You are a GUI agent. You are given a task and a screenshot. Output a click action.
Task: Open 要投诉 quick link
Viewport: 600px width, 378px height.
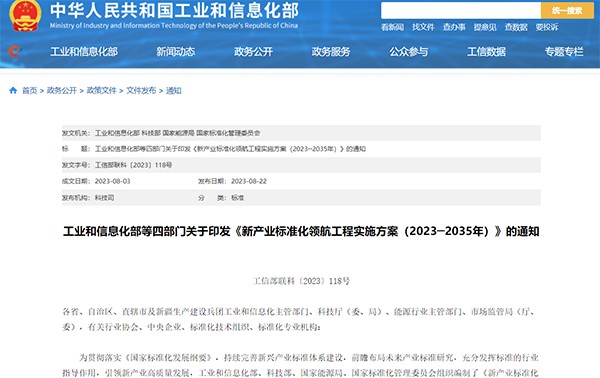(547, 27)
